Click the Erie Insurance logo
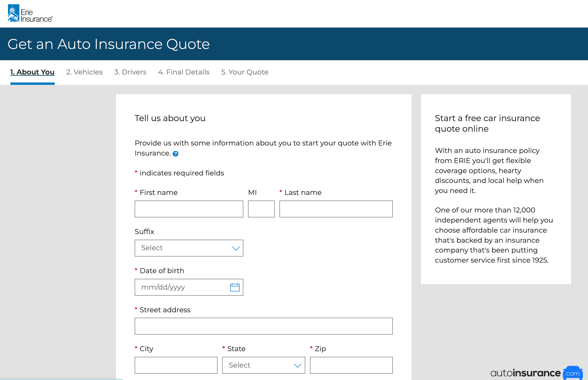 coord(30,14)
